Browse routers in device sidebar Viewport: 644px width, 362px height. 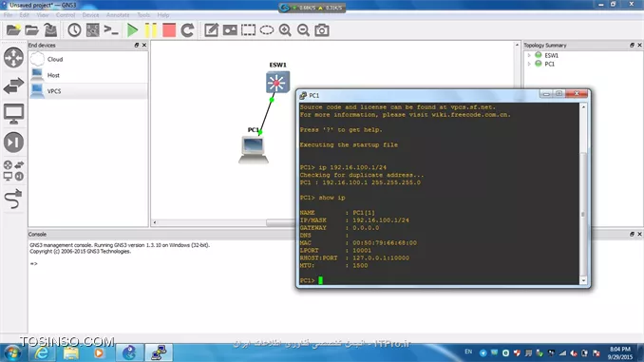[13, 58]
